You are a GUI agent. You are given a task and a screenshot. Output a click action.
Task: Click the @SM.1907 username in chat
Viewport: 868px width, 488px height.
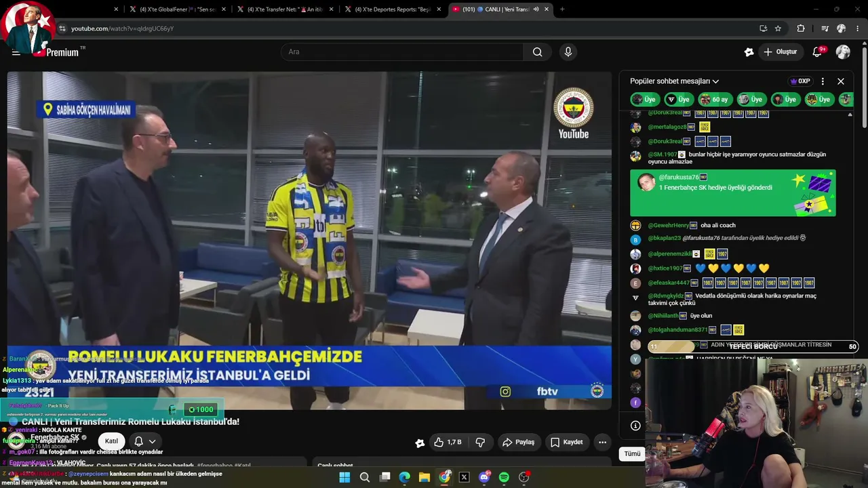[x=663, y=155]
